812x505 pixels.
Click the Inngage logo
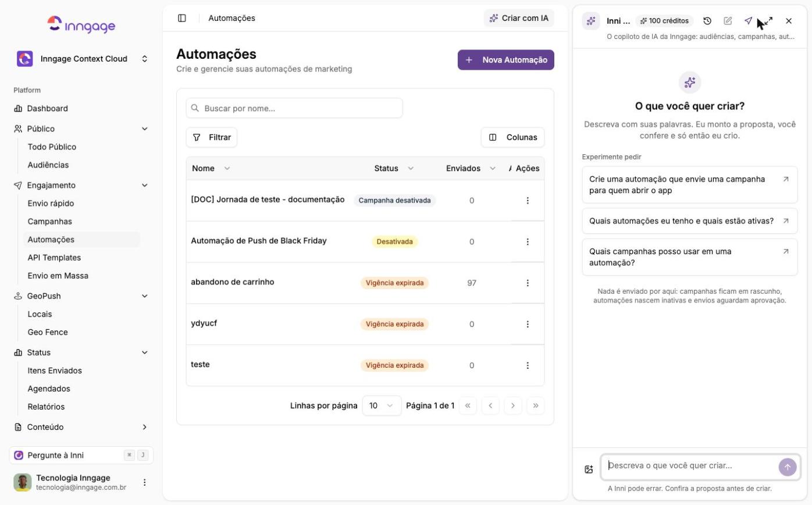pos(81,24)
